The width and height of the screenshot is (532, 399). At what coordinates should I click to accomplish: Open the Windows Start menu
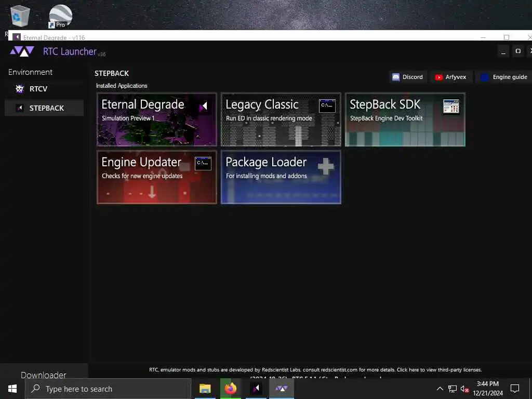point(12,389)
